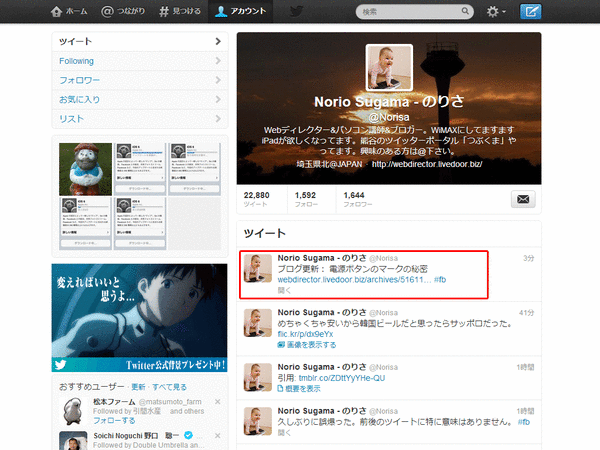Open the リスト sidebar menu item
Screen dimensions: 600x450
click(x=140, y=119)
